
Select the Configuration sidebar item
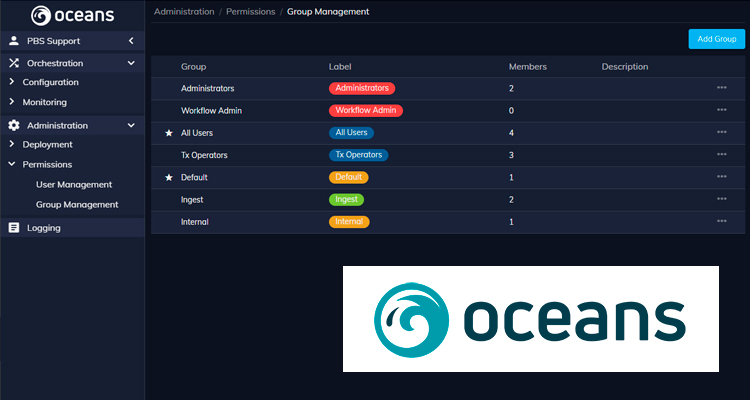(50, 82)
